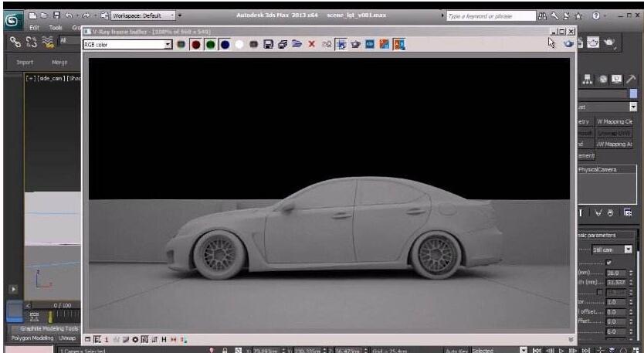Toggle the blue channel button
This screenshot has height=353, width=644.
coord(224,45)
